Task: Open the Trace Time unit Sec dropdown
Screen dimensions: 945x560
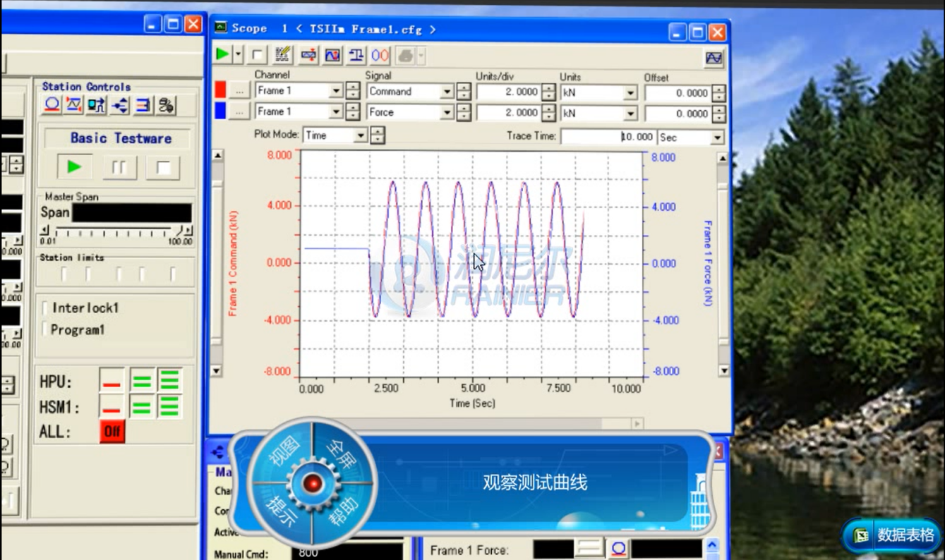Action: point(717,138)
